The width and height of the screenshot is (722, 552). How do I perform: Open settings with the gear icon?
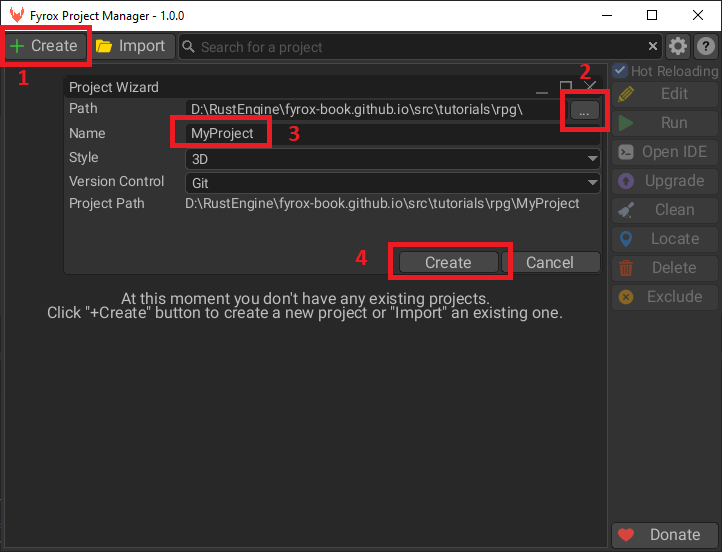(x=678, y=46)
